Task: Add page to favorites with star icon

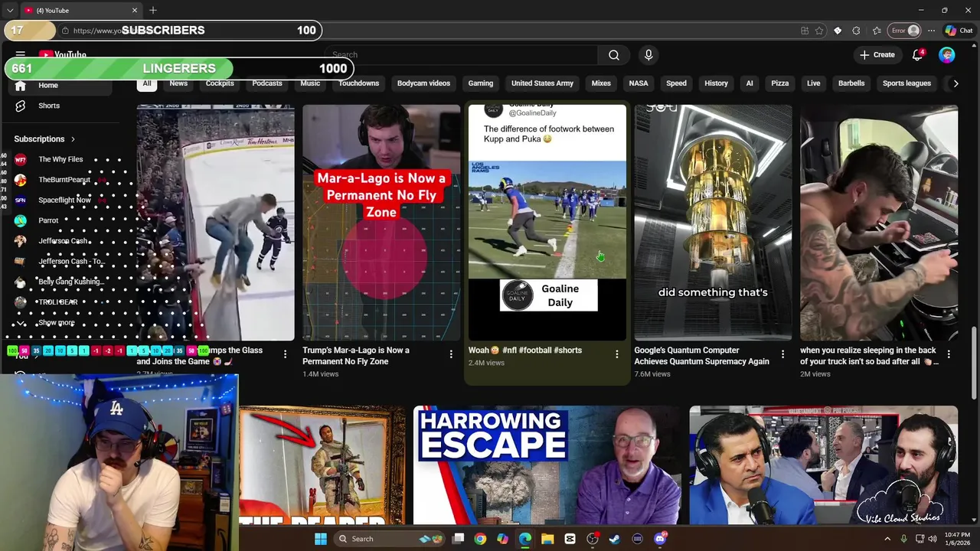Action: (x=819, y=31)
